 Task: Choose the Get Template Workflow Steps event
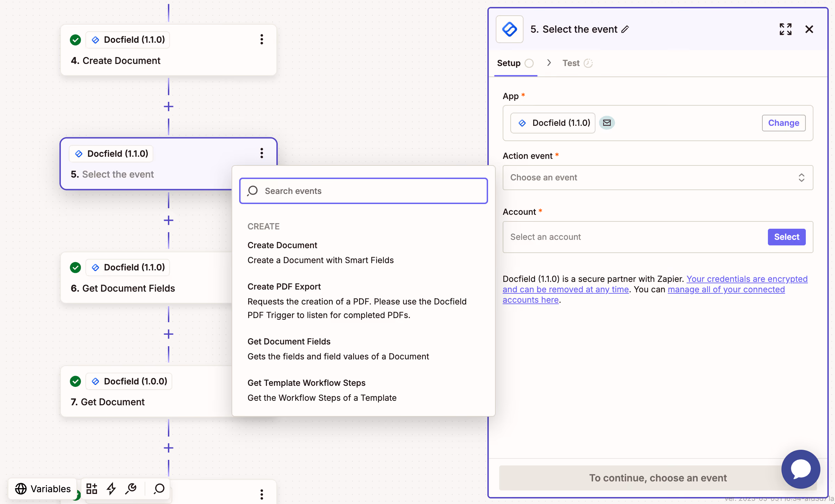364,390
